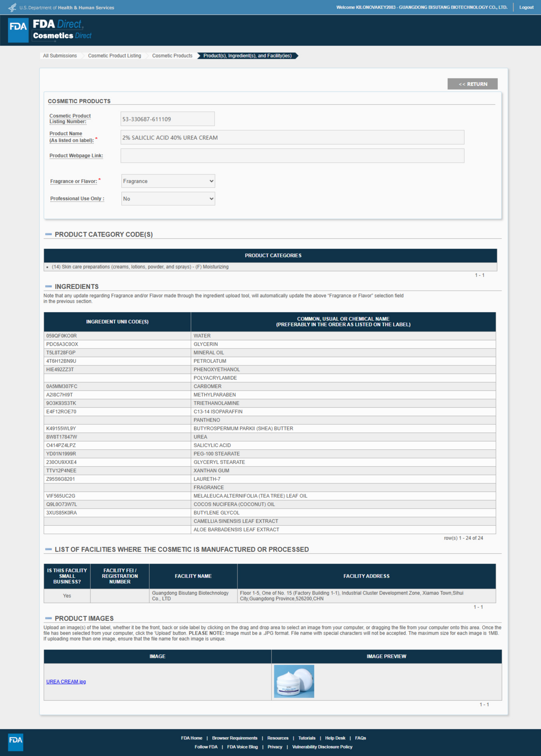The image size is (541, 756).
Task: Collapse the Ingredients section
Action: (x=48, y=286)
